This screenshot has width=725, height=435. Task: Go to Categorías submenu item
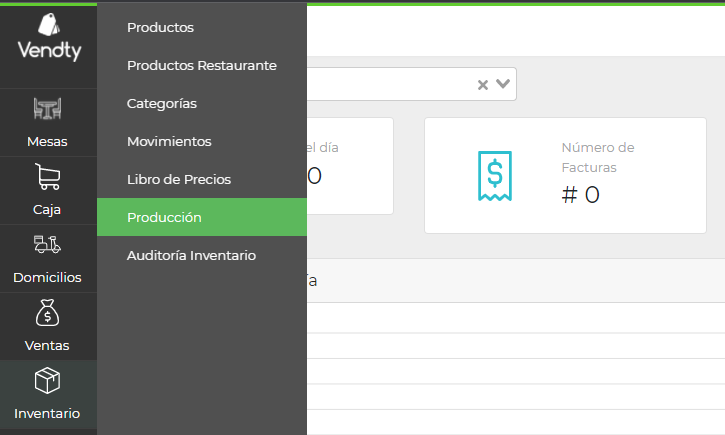pos(162,104)
